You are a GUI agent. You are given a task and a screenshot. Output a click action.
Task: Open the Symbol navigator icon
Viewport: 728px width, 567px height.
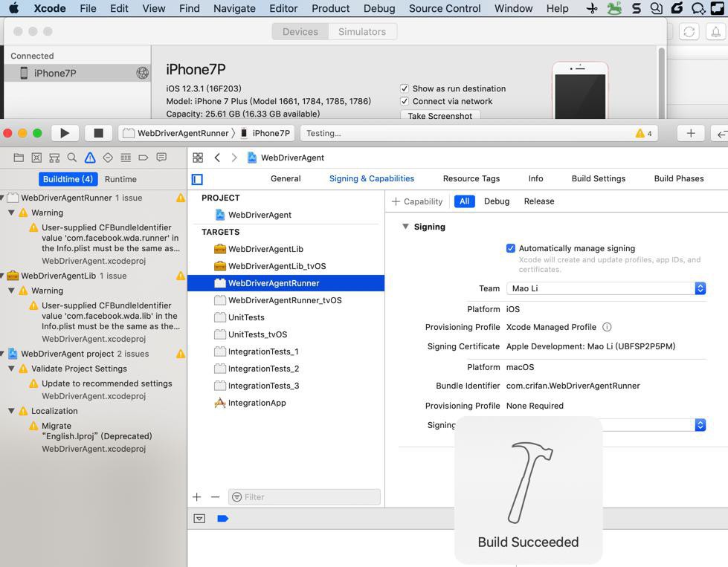[54, 158]
